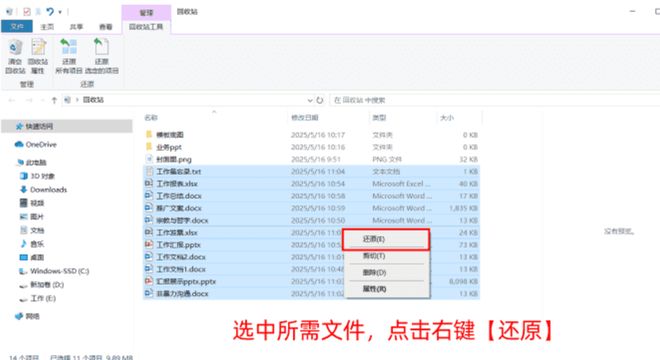Click the pptx icon of the 73 KB file
Image resolution: width=660 pixels, height=360 pixels.
pyautogui.click(x=149, y=245)
